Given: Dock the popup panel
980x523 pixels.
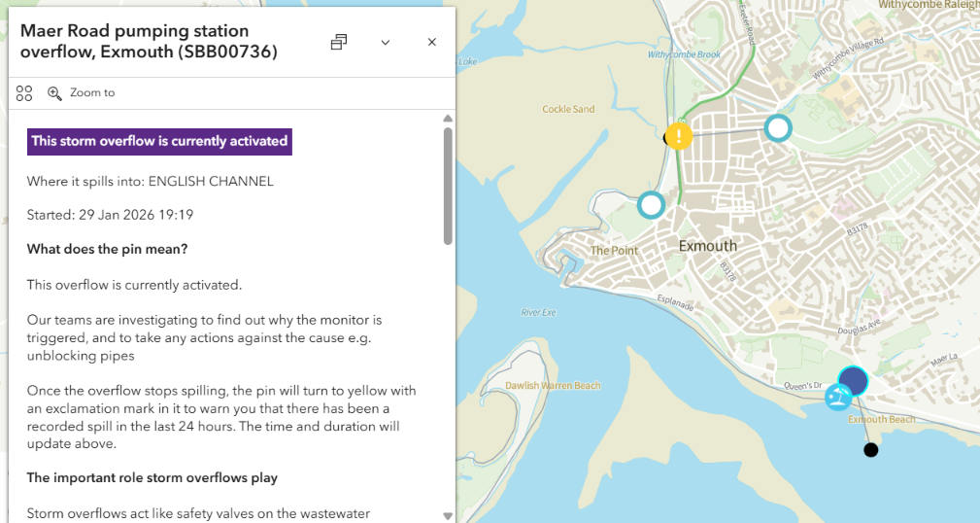Looking at the screenshot, I should click(x=339, y=42).
